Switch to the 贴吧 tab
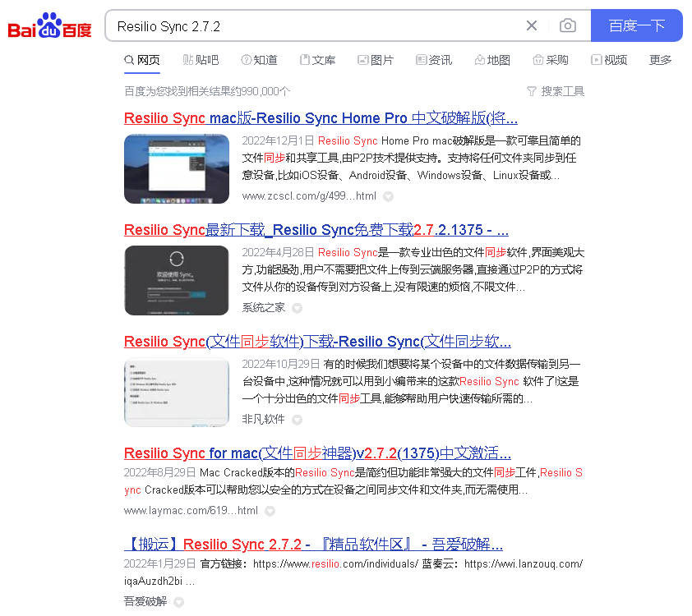 pos(201,60)
